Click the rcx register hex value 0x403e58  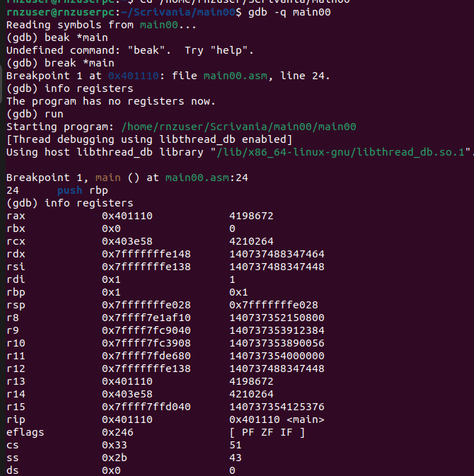point(127,242)
